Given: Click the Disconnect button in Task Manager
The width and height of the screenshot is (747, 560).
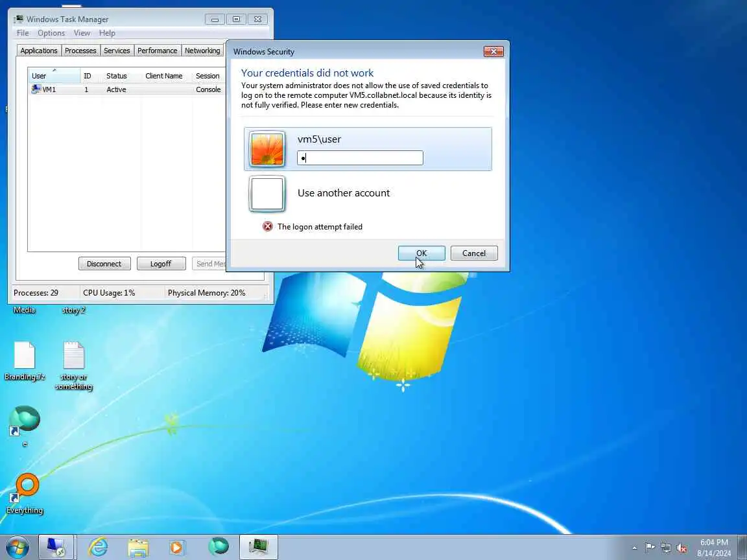Looking at the screenshot, I should (x=104, y=264).
